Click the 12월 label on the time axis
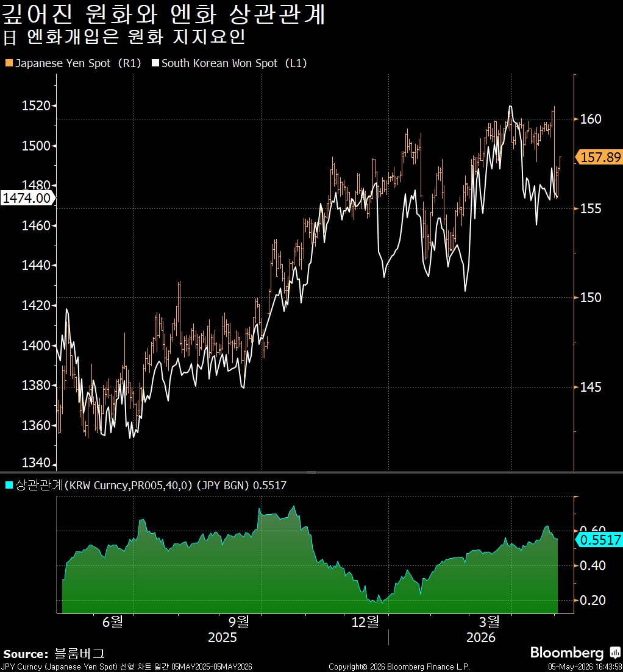The image size is (623, 672). point(365,621)
